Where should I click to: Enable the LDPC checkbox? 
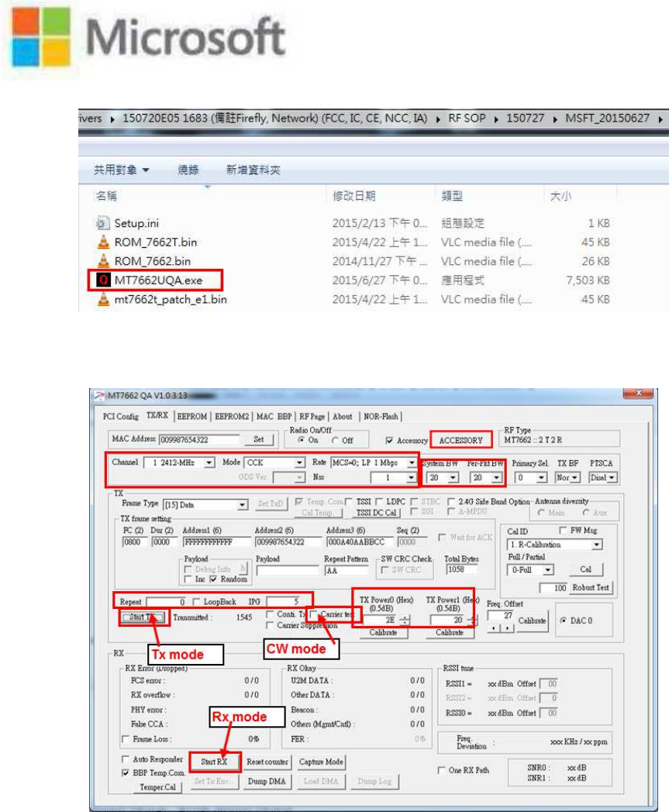pyautogui.click(x=379, y=501)
